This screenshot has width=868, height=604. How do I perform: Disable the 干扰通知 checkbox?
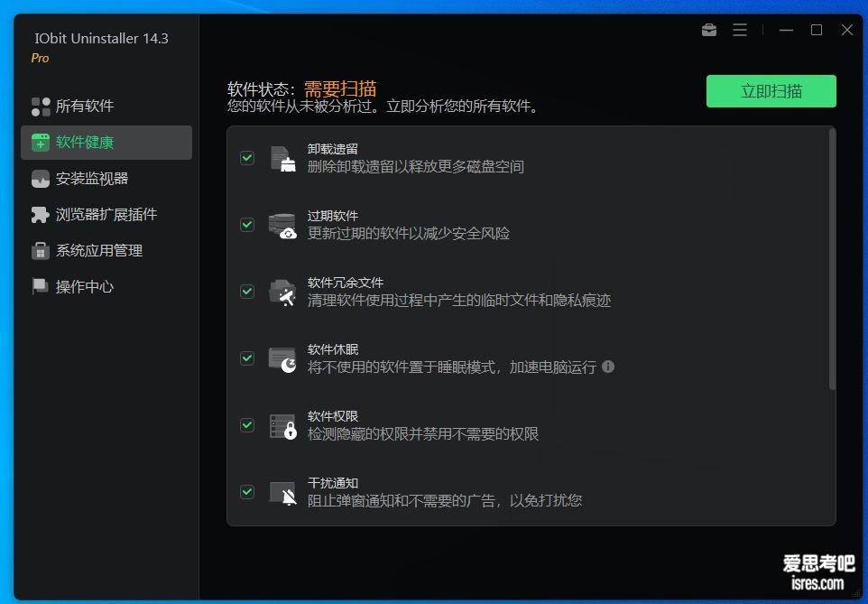coord(247,491)
